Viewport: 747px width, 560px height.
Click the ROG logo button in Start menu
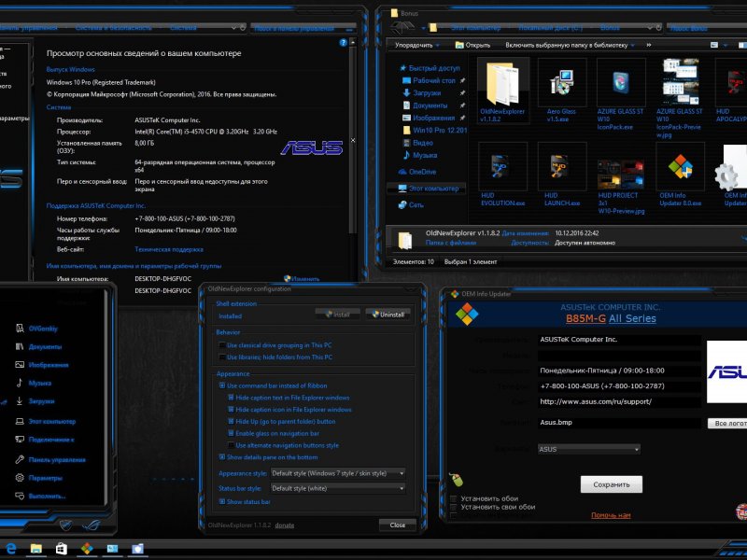pyautogui.click(x=91, y=525)
